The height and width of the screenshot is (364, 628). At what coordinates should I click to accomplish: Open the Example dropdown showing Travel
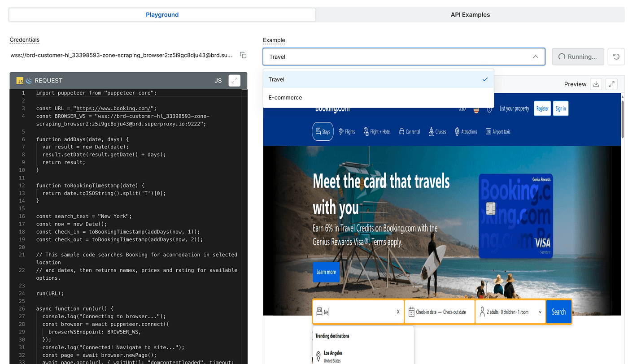click(x=404, y=57)
